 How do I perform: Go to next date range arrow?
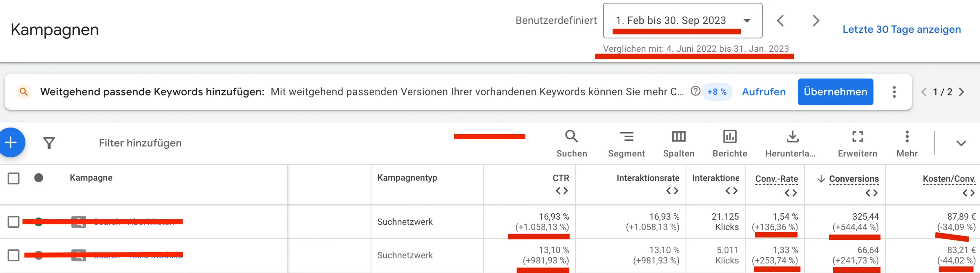click(815, 21)
